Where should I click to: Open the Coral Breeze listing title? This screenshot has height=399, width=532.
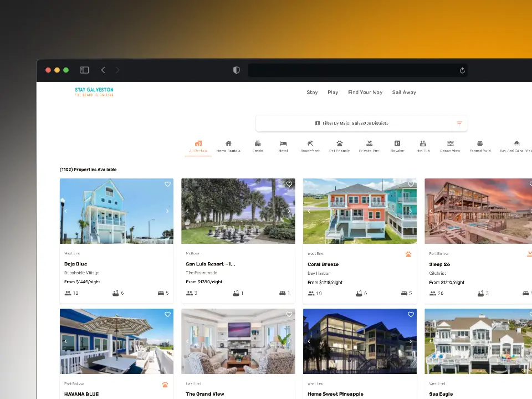pyautogui.click(x=323, y=264)
